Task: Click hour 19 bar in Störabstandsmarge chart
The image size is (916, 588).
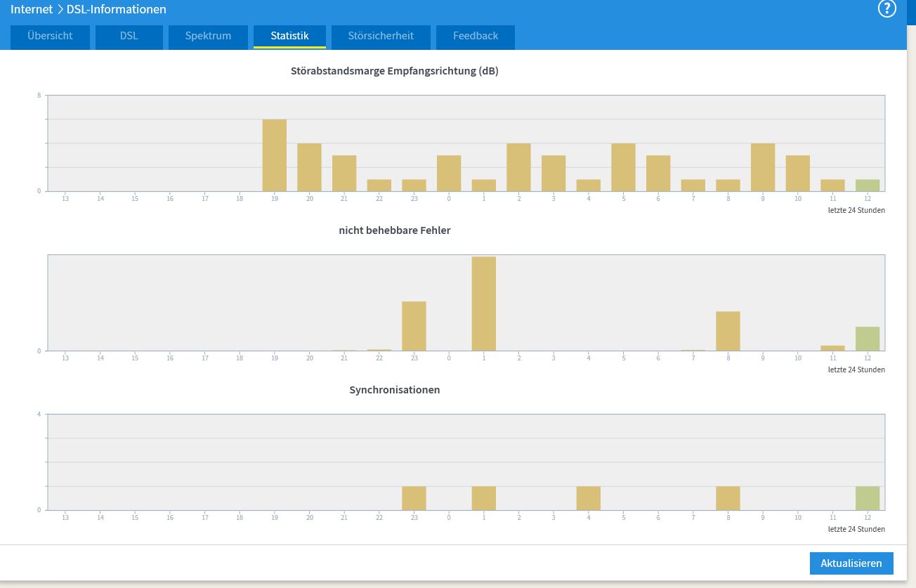Action: click(275, 155)
